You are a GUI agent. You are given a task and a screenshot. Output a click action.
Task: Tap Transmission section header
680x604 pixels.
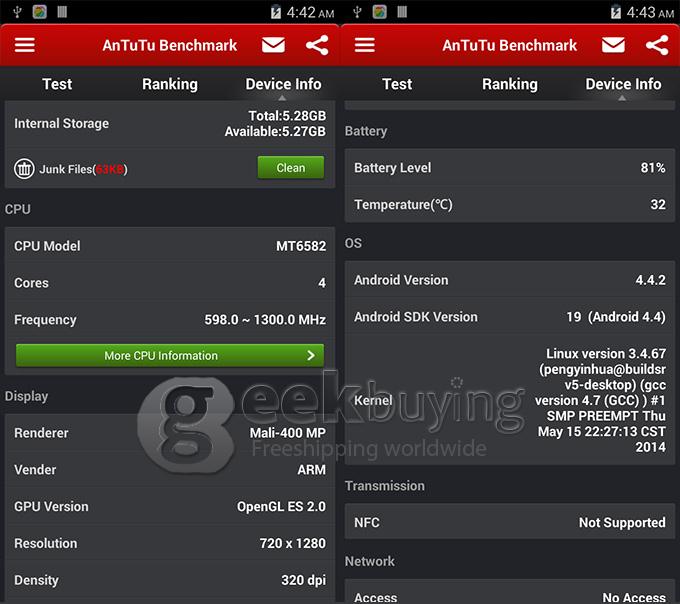pyautogui.click(x=385, y=486)
